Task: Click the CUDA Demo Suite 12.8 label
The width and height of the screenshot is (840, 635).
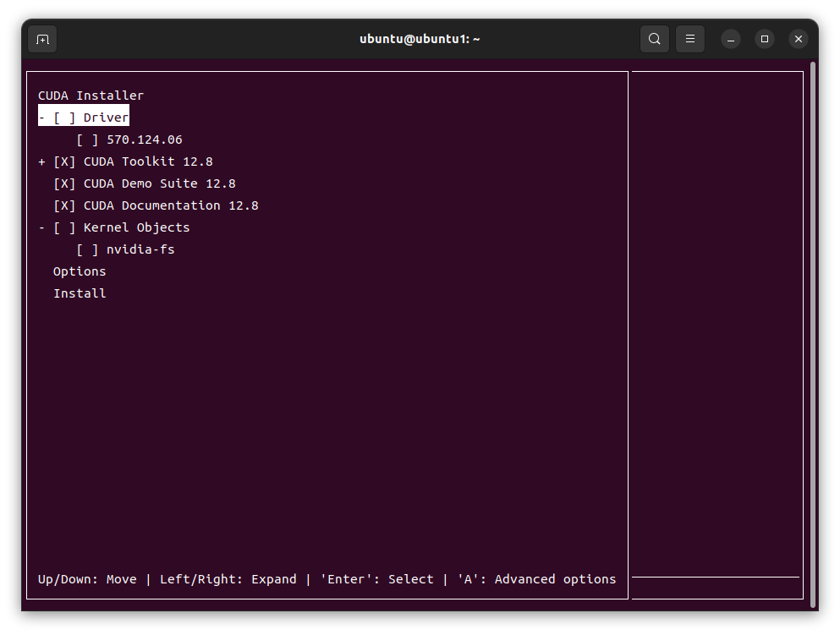Action: point(160,183)
